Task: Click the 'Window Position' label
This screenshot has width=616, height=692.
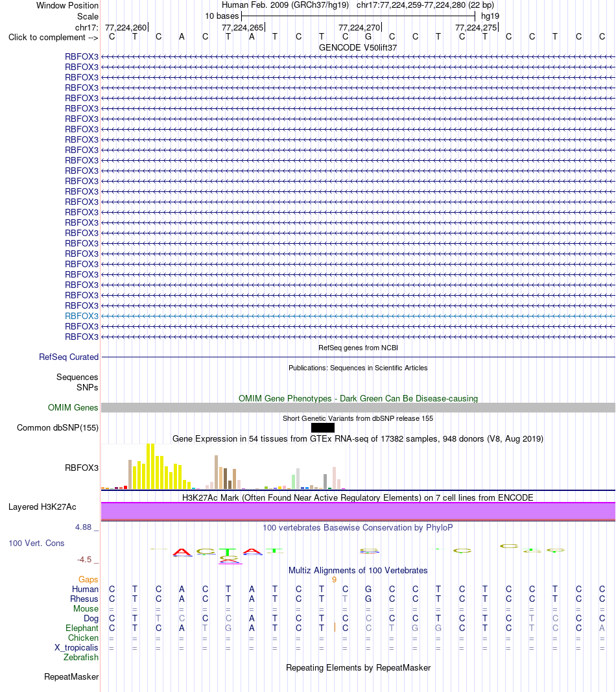Action: [67, 5]
